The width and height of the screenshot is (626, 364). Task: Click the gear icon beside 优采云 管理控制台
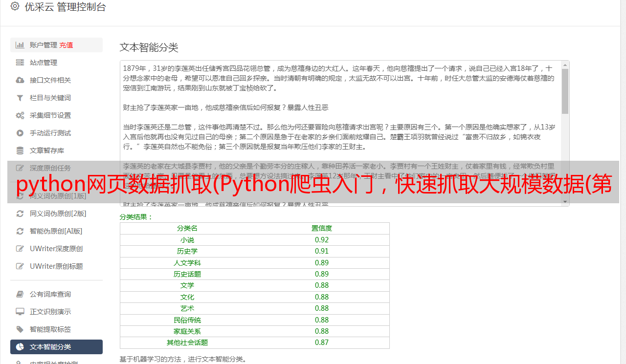15,7
